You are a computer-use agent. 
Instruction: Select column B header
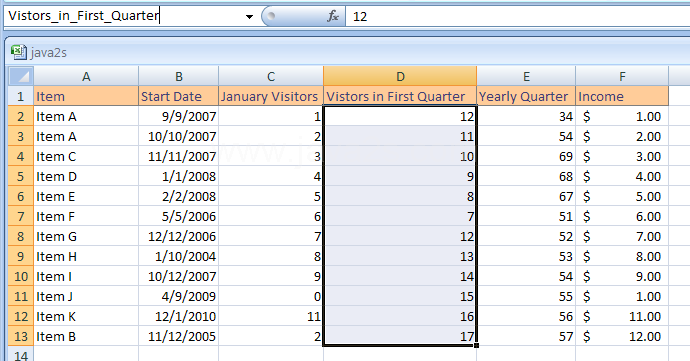click(179, 76)
